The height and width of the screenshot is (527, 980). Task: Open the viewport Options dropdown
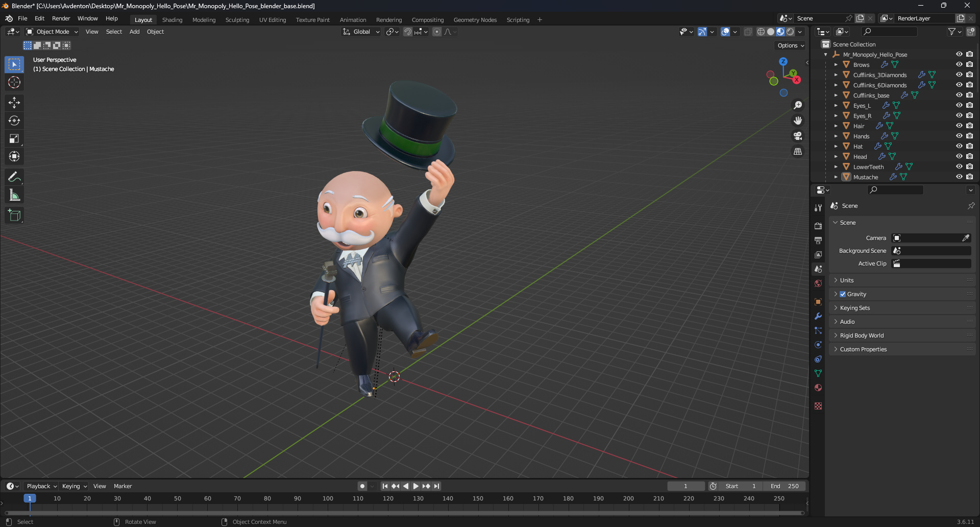pos(791,45)
